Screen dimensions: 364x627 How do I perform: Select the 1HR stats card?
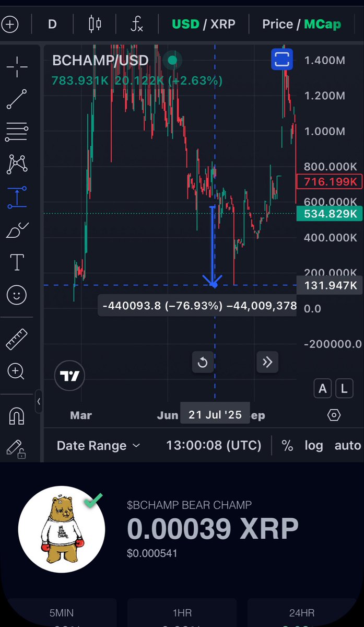tap(182, 613)
